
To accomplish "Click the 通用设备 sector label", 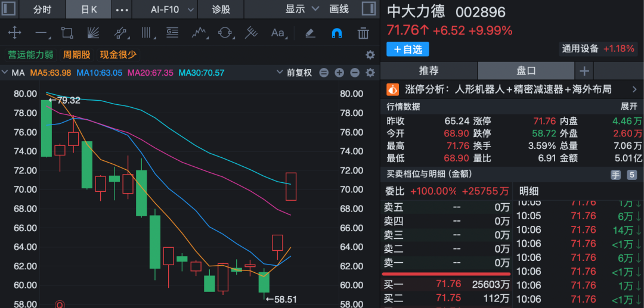I will pyautogui.click(x=580, y=48).
